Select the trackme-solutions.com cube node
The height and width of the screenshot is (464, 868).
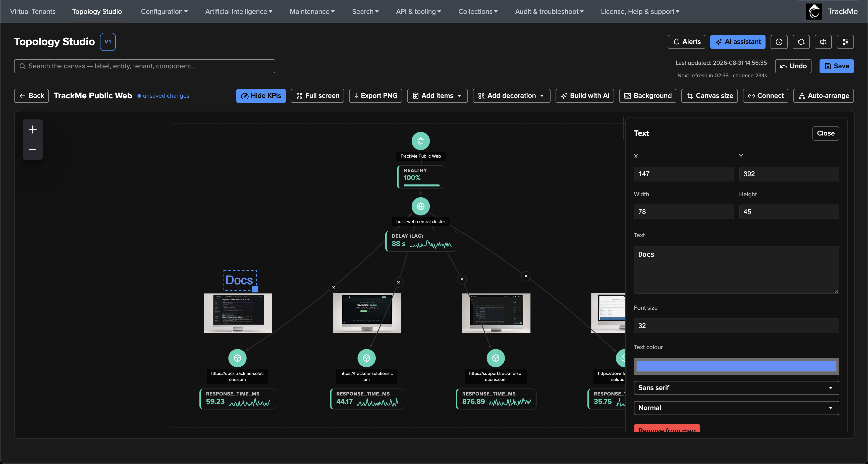[366, 358]
